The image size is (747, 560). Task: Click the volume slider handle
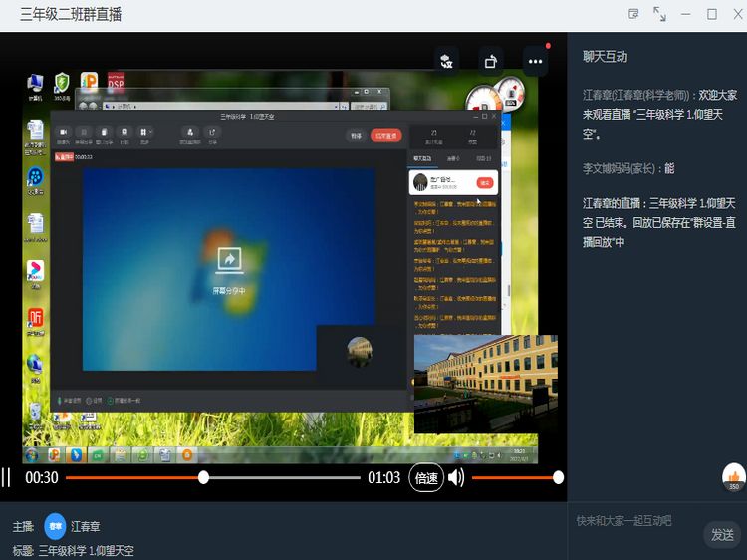click(x=558, y=478)
